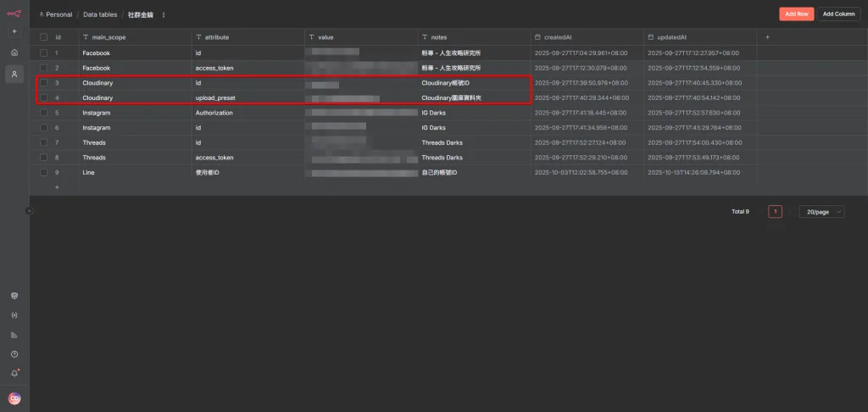Open the notifications bell icon
This screenshot has width=868, height=412.
(x=14, y=373)
